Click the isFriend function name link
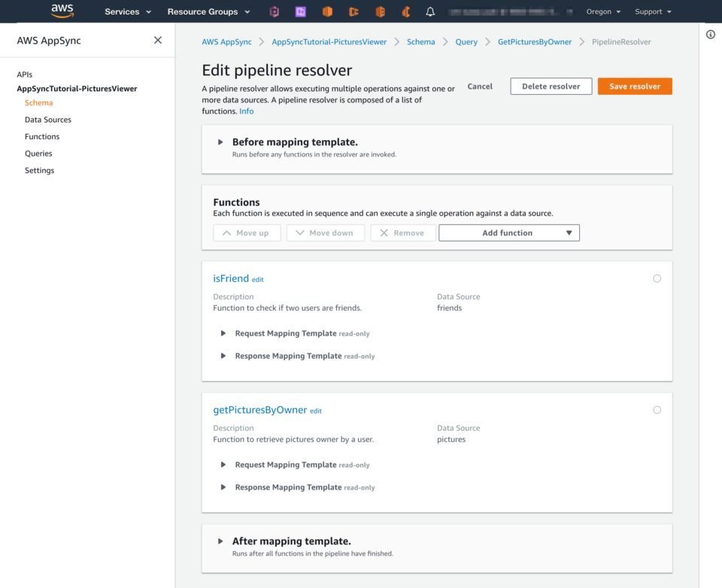 pyautogui.click(x=231, y=278)
